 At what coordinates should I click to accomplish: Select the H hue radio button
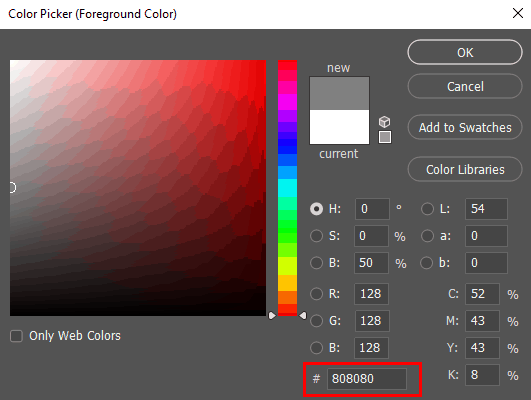click(x=317, y=209)
